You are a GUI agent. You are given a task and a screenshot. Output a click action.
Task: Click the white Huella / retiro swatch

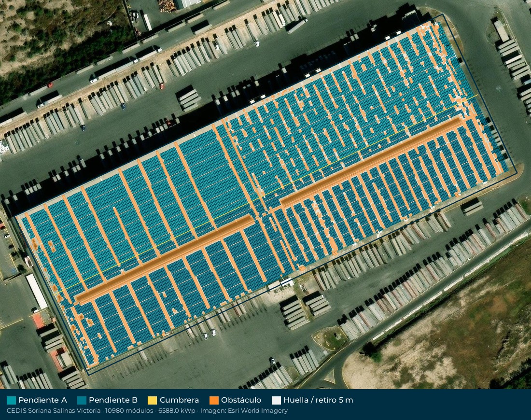(x=276, y=400)
